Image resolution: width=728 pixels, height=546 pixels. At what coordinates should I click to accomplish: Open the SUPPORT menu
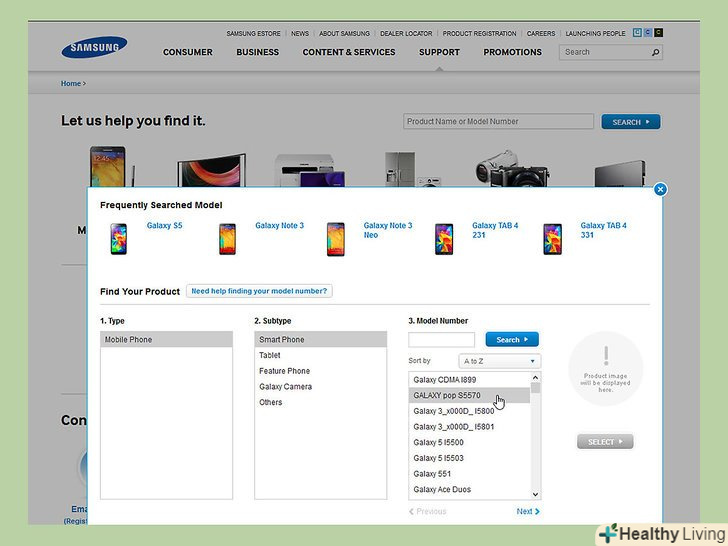[439, 52]
